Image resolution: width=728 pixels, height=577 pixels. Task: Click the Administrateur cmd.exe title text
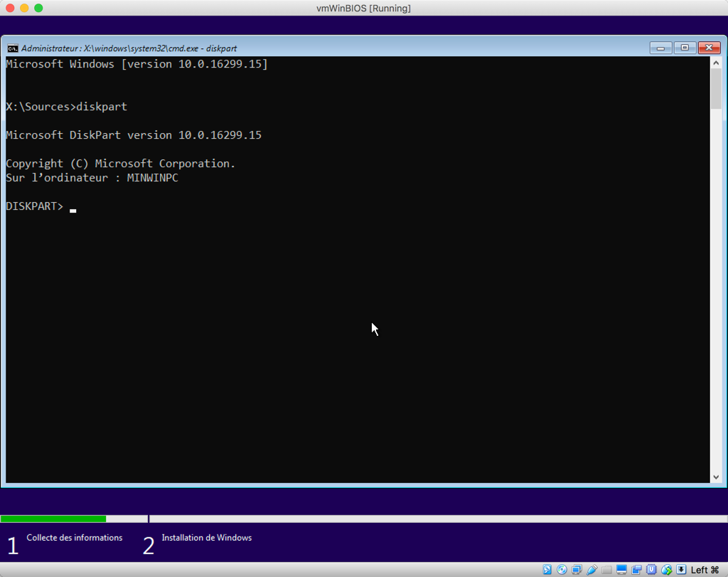click(129, 48)
